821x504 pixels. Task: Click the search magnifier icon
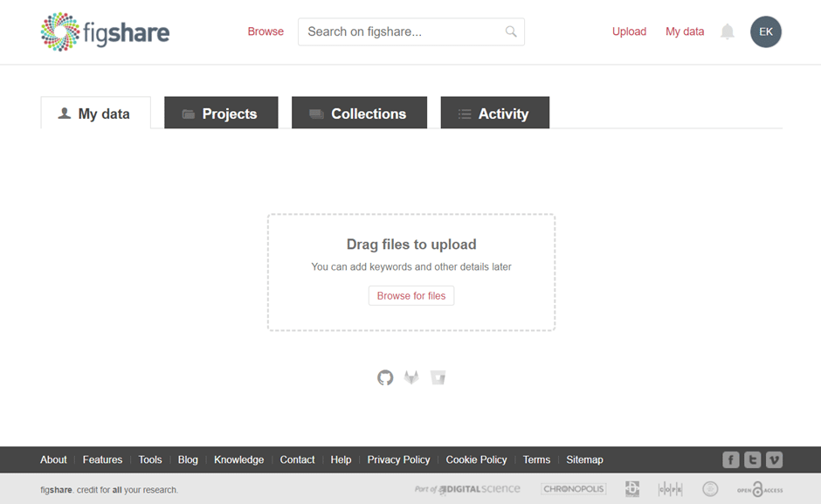511,31
